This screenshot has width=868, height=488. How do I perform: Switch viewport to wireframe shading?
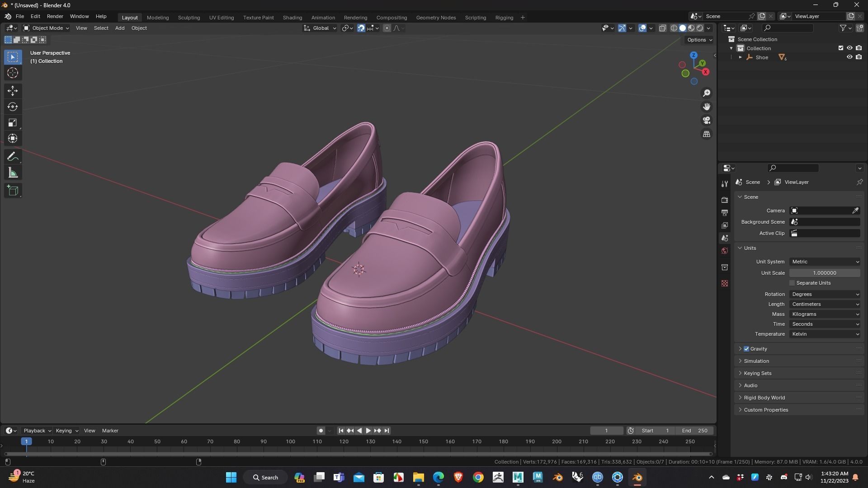[674, 28]
